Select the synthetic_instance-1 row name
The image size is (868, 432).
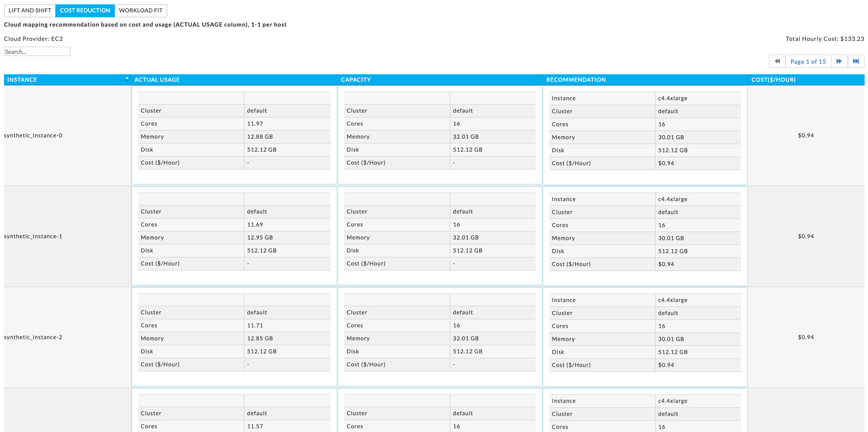pos(33,236)
